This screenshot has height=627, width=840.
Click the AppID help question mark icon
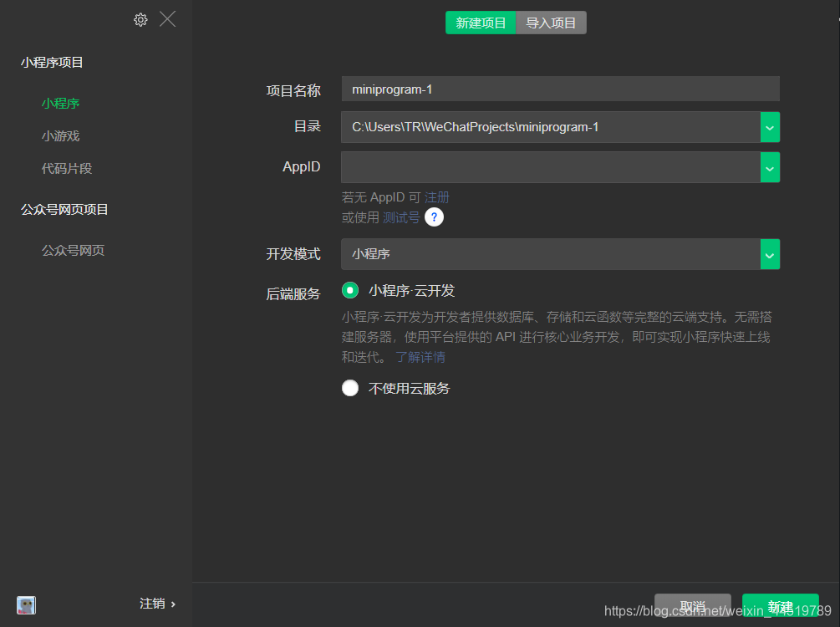coord(434,217)
